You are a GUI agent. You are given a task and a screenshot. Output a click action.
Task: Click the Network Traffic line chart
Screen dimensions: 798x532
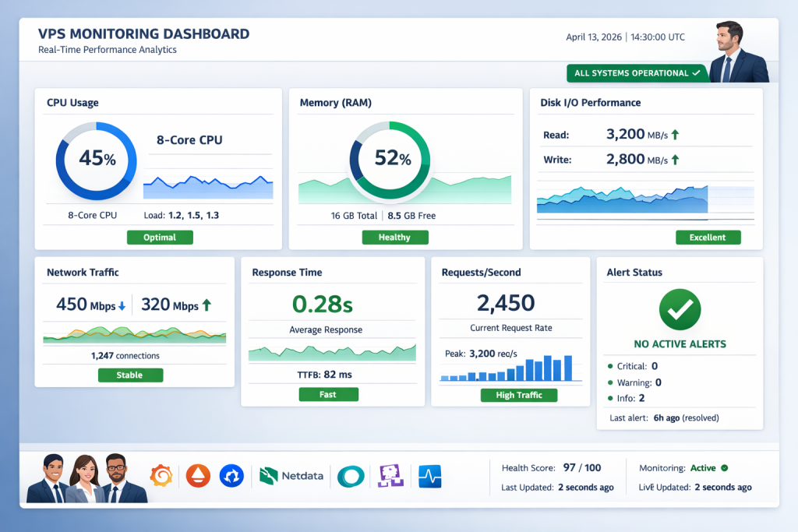[x=134, y=336]
